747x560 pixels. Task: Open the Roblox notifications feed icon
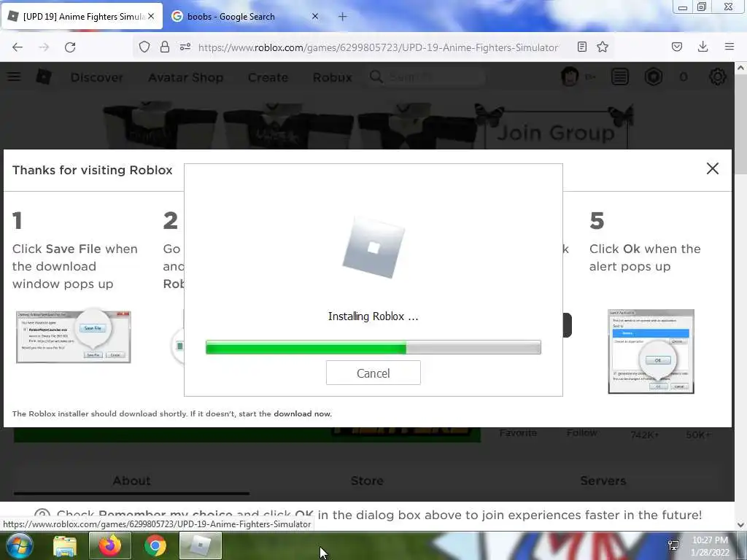(620, 77)
